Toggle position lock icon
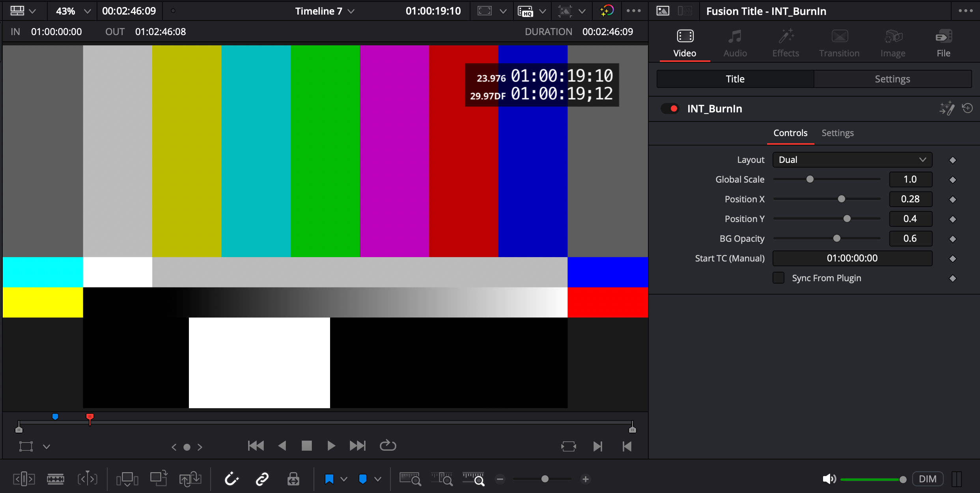The image size is (980, 493). coord(293,479)
